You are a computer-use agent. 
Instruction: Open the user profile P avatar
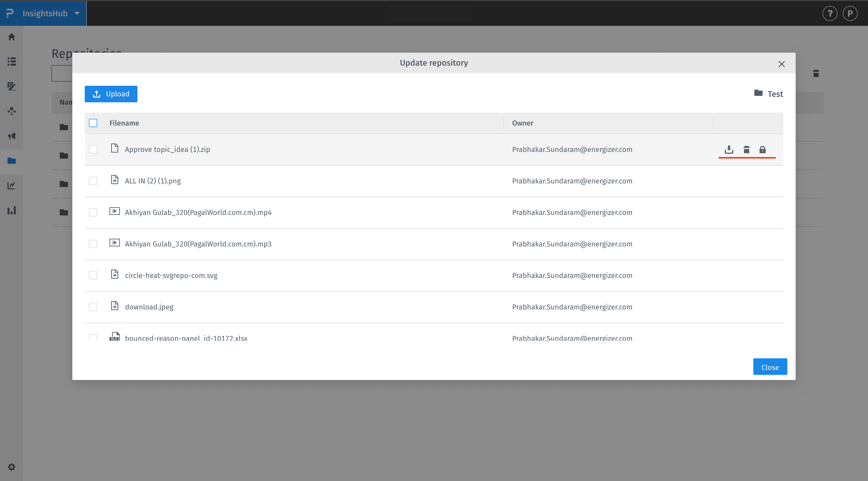pyautogui.click(x=850, y=13)
